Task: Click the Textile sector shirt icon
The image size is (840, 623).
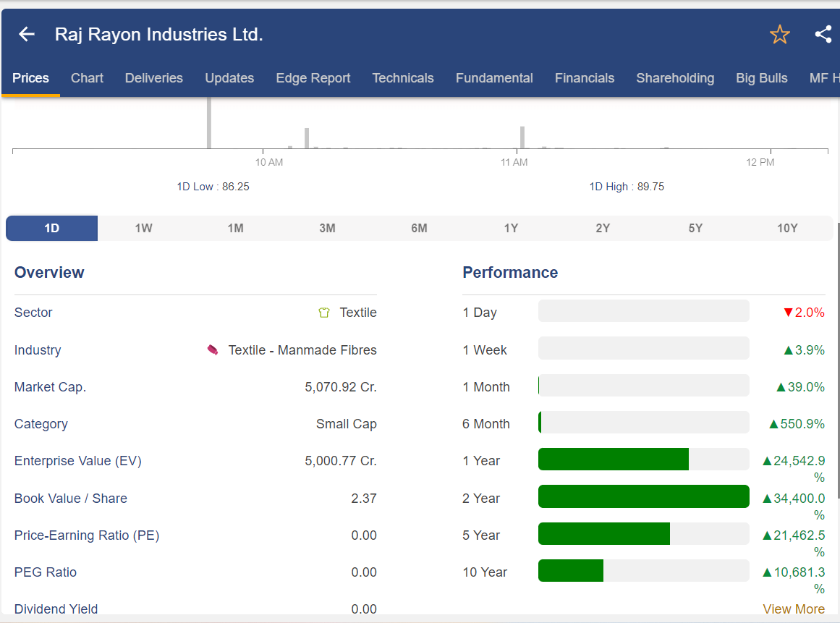Action: [324, 313]
